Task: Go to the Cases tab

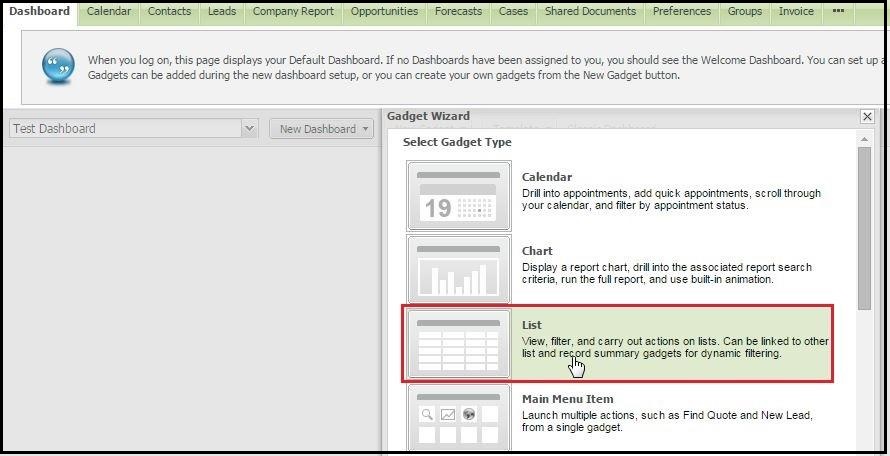Action: pyautogui.click(x=513, y=12)
